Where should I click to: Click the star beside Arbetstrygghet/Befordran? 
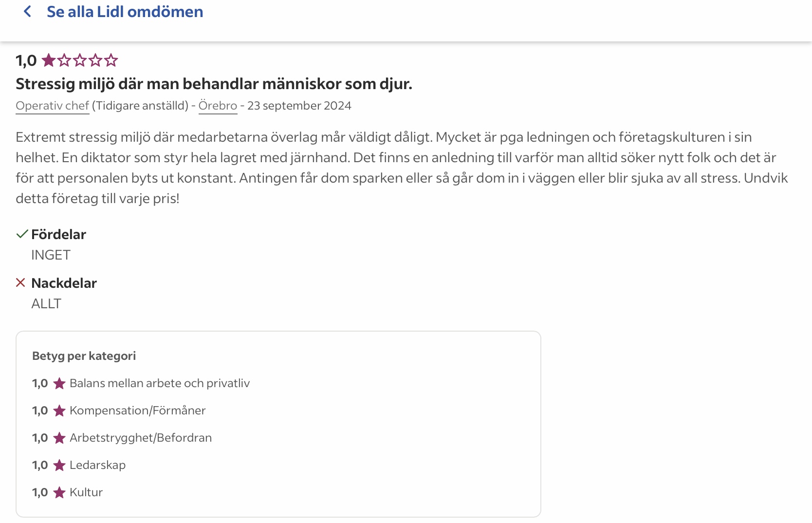tap(59, 438)
